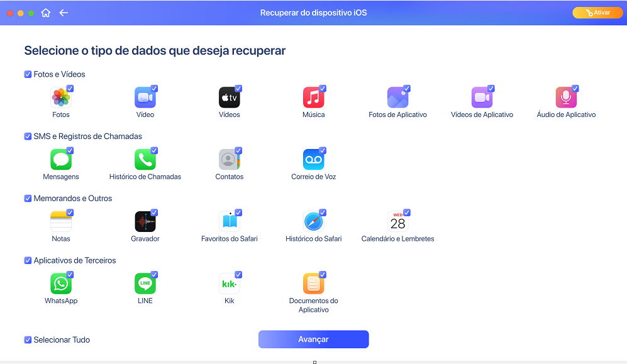The image size is (627, 364).
Task: Click the Gravador voice memo icon
Action: tap(145, 222)
